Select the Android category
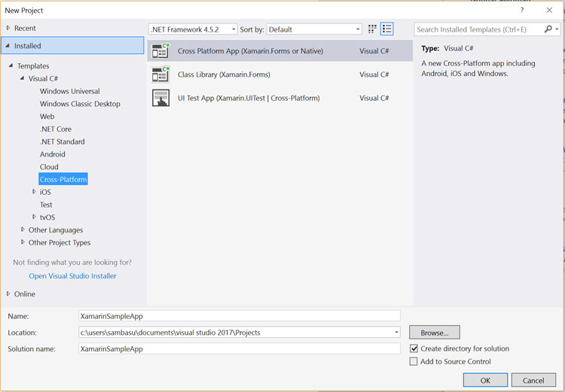The width and height of the screenshot is (565, 392). point(53,154)
